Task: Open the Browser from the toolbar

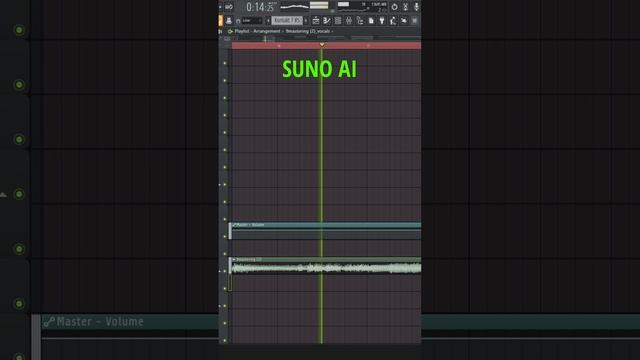Action: 360,20
